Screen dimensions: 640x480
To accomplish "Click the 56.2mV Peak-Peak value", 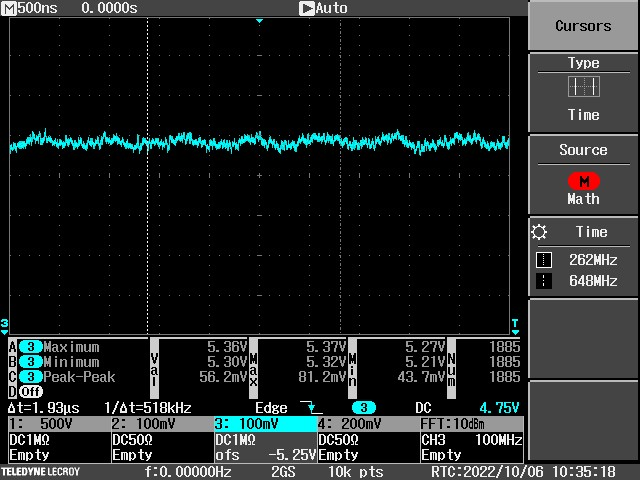I will click(x=223, y=376).
